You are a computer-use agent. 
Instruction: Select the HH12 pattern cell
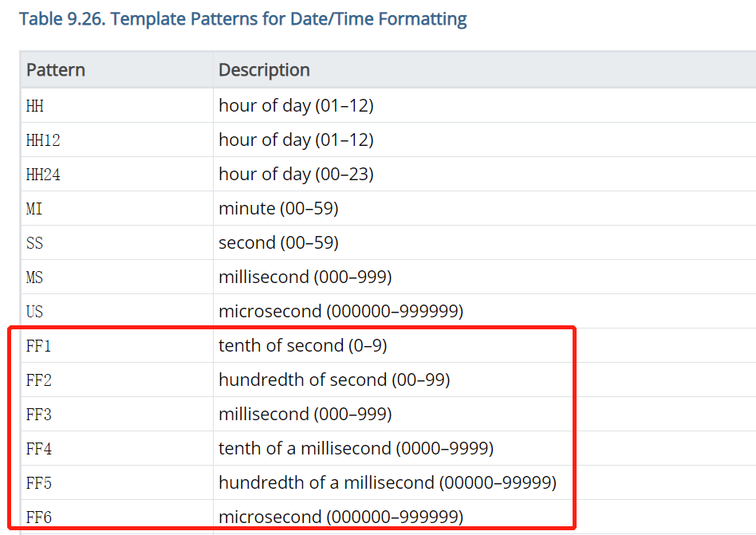(x=43, y=140)
